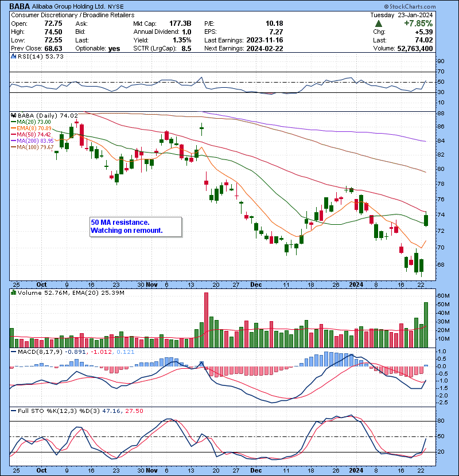This screenshot has width=459, height=476.
Task: Click the MACD histogram value 0.121
Action: click(125, 352)
